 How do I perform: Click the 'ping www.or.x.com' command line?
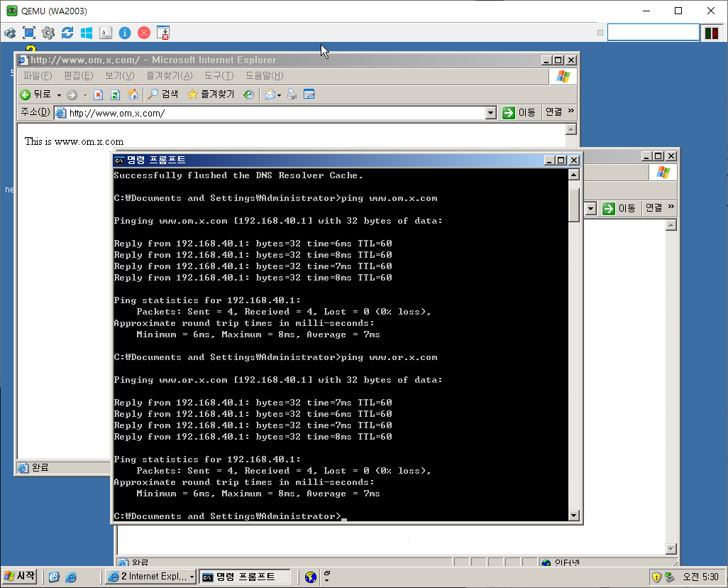[276, 357]
